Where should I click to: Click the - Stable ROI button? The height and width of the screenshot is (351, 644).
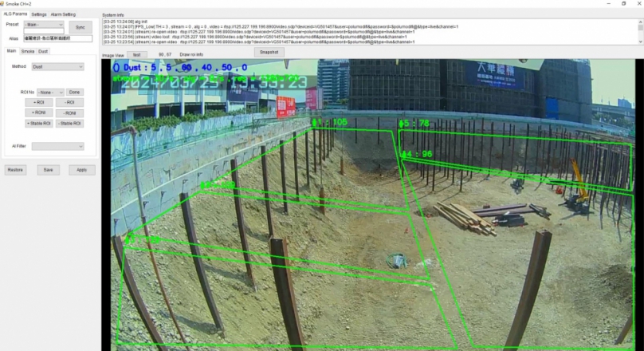point(69,124)
